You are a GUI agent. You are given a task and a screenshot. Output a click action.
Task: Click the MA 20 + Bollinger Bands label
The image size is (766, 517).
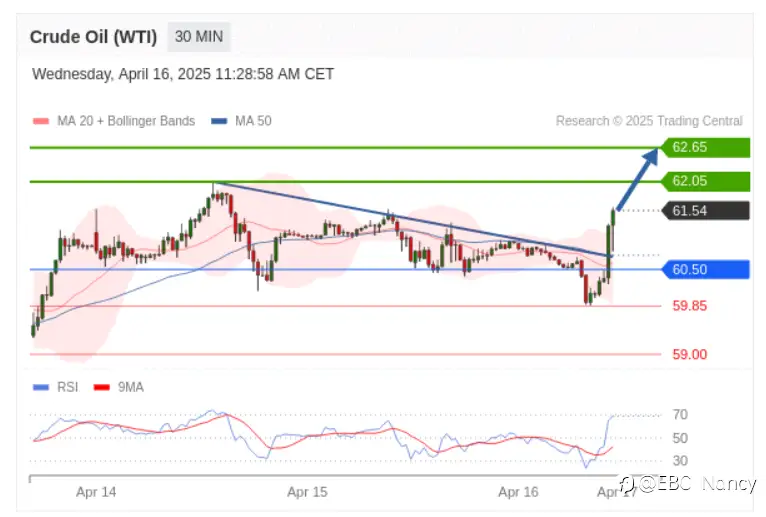[x=126, y=121]
